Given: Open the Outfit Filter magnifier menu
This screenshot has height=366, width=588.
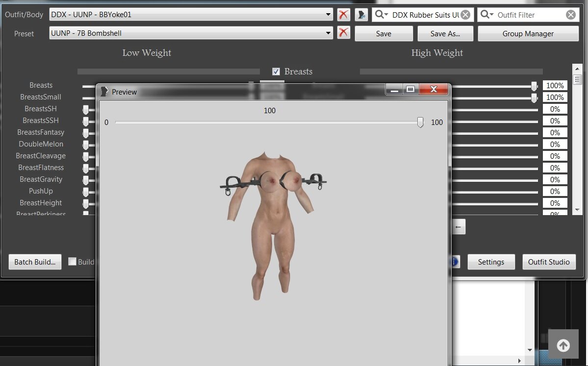Looking at the screenshot, I should tap(487, 15).
